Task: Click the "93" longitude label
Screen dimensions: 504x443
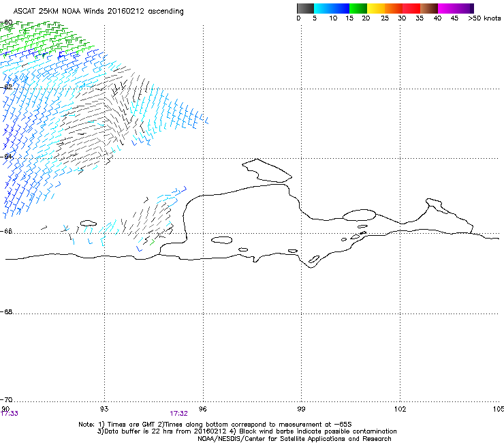Action: [104, 409]
